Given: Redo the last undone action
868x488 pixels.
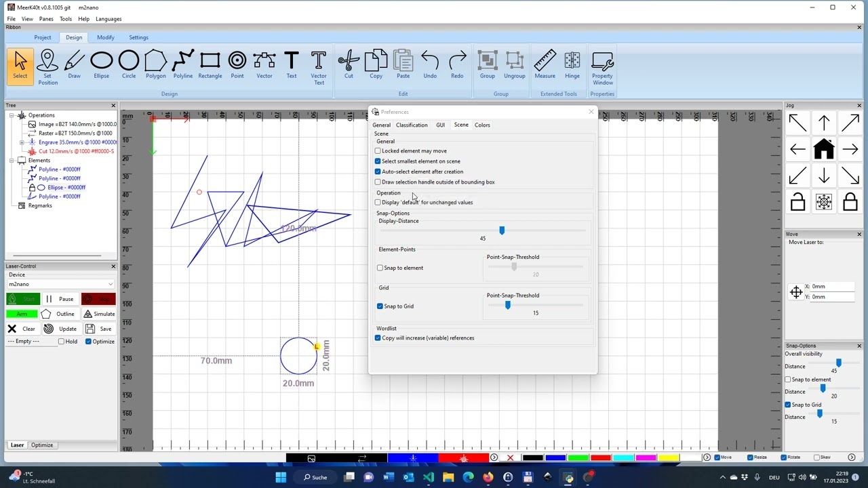Looking at the screenshot, I should (x=457, y=66).
